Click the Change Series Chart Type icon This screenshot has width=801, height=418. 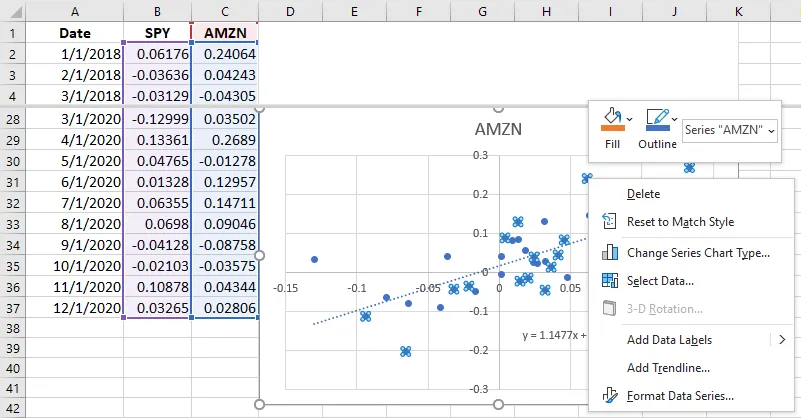[x=609, y=252]
